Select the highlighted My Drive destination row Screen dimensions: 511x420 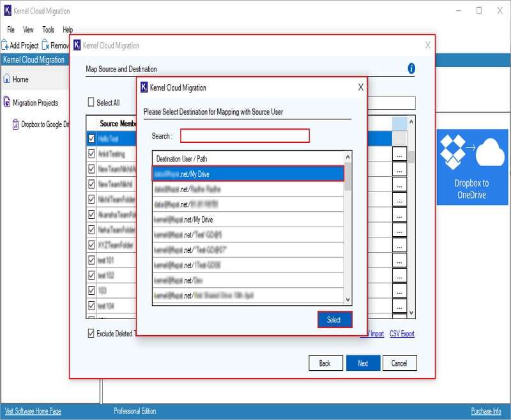(x=248, y=174)
